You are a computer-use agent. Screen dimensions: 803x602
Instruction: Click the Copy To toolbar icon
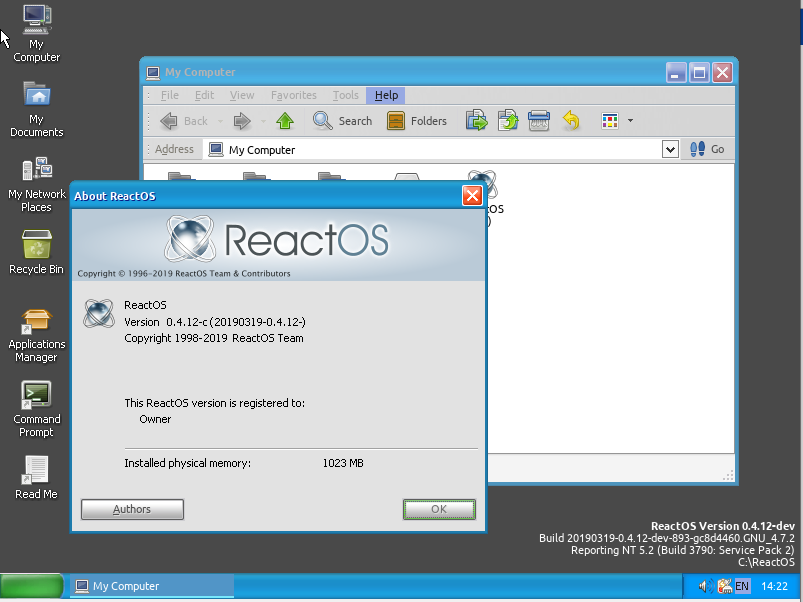508,121
